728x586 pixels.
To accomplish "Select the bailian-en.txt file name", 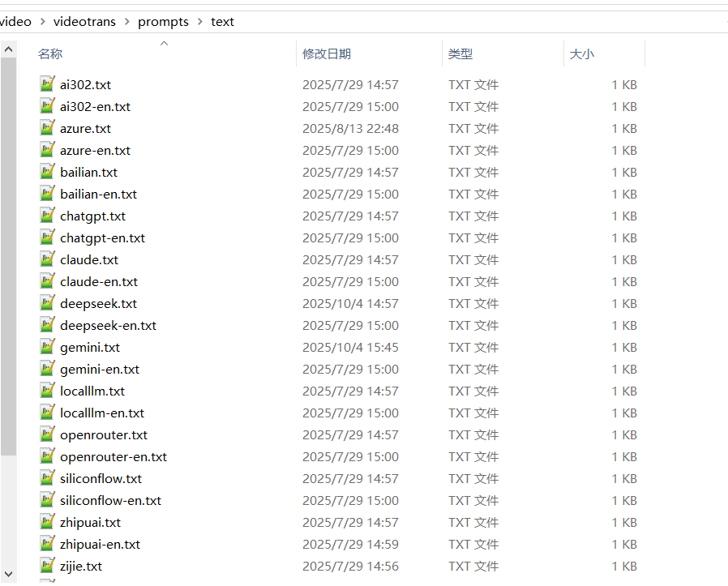I will [x=98, y=194].
